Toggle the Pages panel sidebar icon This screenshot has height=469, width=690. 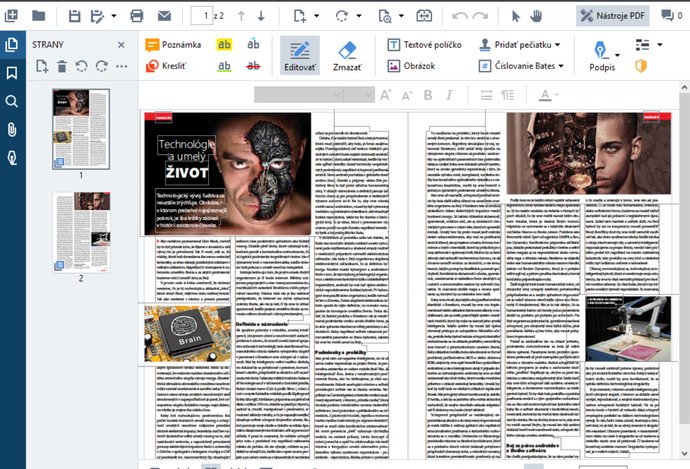pyautogui.click(x=12, y=45)
